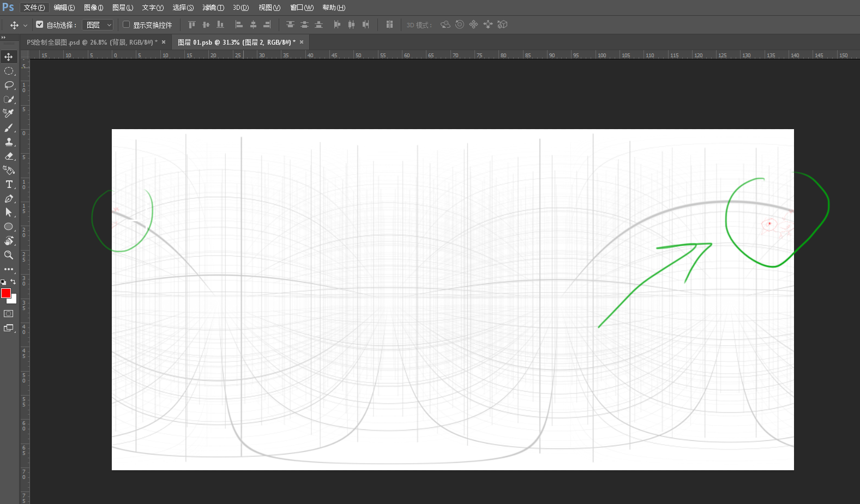The image size is (860, 504).
Task: Uncheck the 自动选择 checkbox
Action: (40, 25)
